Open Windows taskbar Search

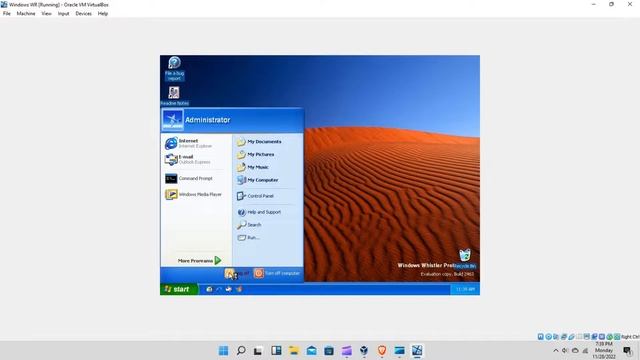coord(241,350)
